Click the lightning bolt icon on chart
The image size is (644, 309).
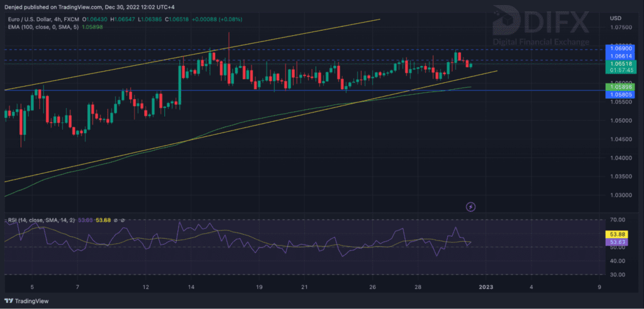(x=470, y=206)
